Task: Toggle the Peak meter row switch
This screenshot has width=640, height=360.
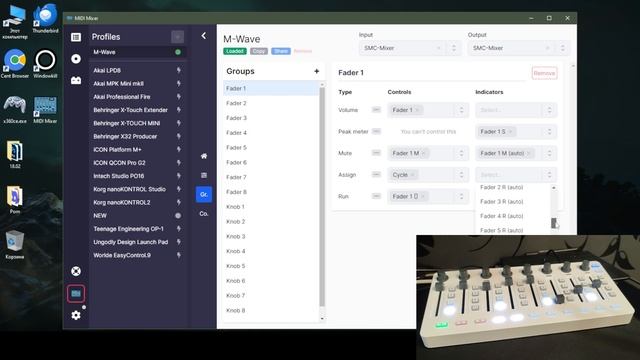Action: (376, 131)
